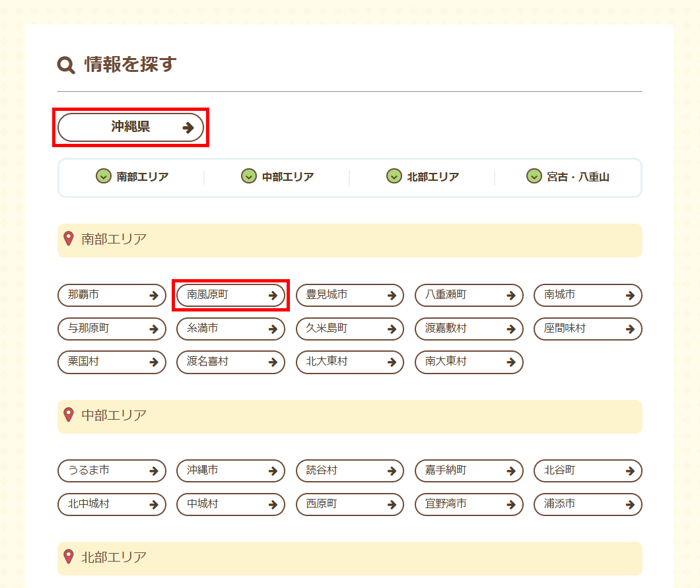Click the arrow icon inside the 沖縄県 button

pyautogui.click(x=188, y=127)
